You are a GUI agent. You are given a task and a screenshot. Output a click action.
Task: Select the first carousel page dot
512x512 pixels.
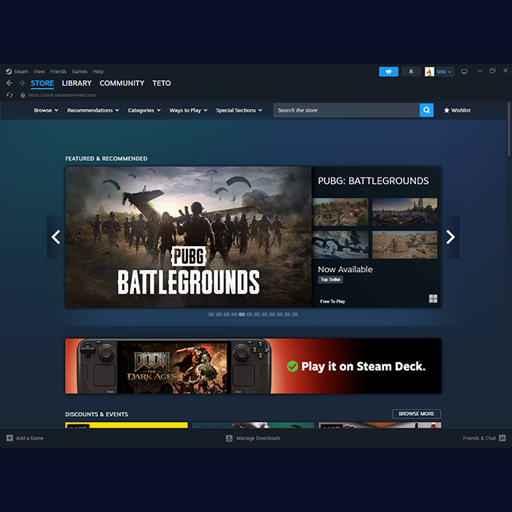[x=211, y=314]
